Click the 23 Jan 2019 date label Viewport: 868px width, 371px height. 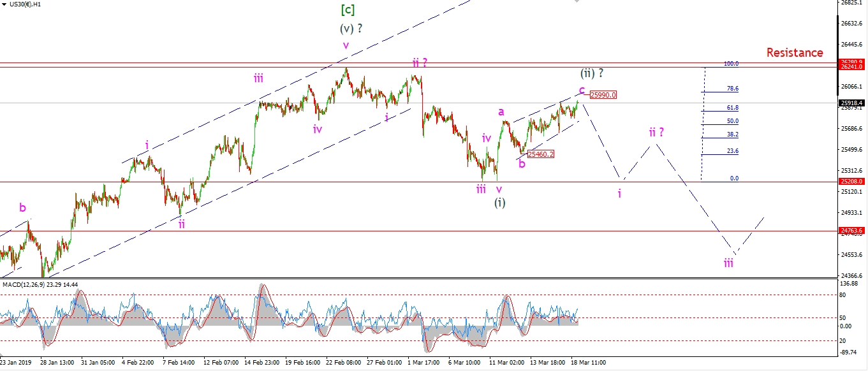click(x=15, y=363)
